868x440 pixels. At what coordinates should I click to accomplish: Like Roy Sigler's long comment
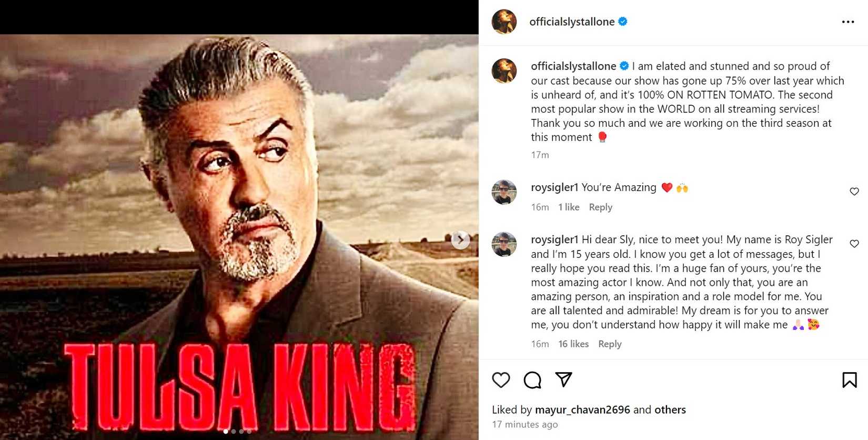click(x=854, y=244)
